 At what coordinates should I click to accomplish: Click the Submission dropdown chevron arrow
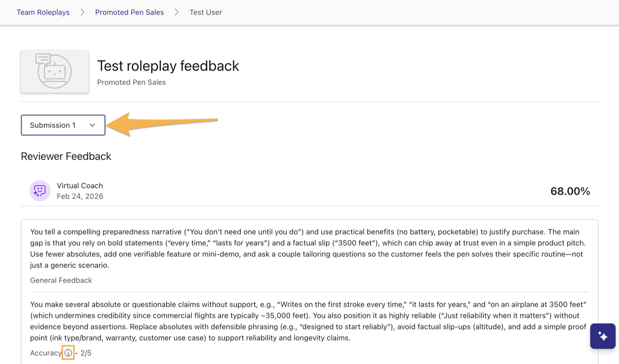pos(92,125)
